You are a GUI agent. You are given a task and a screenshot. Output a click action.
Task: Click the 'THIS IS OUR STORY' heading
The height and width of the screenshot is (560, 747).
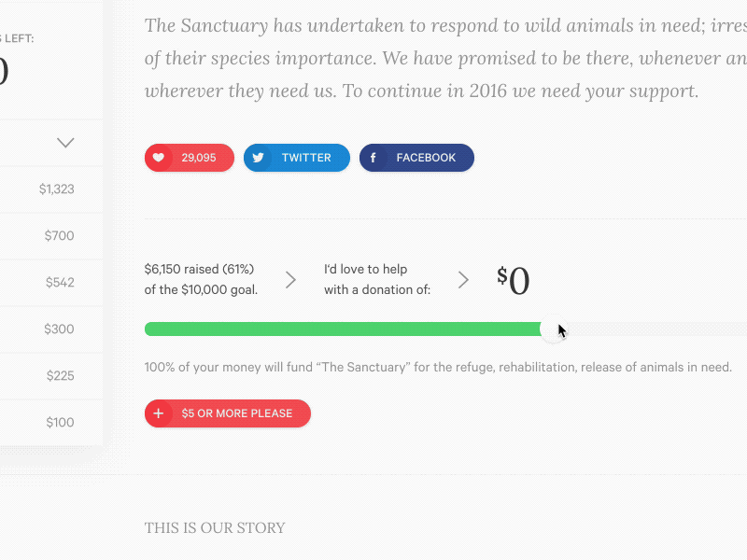click(x=215, y=527)
